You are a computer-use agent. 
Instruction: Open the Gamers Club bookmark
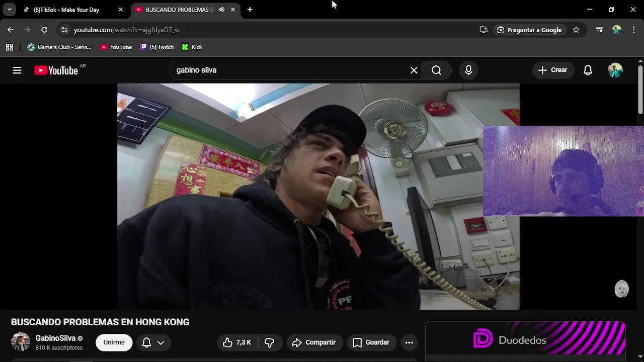59,47
